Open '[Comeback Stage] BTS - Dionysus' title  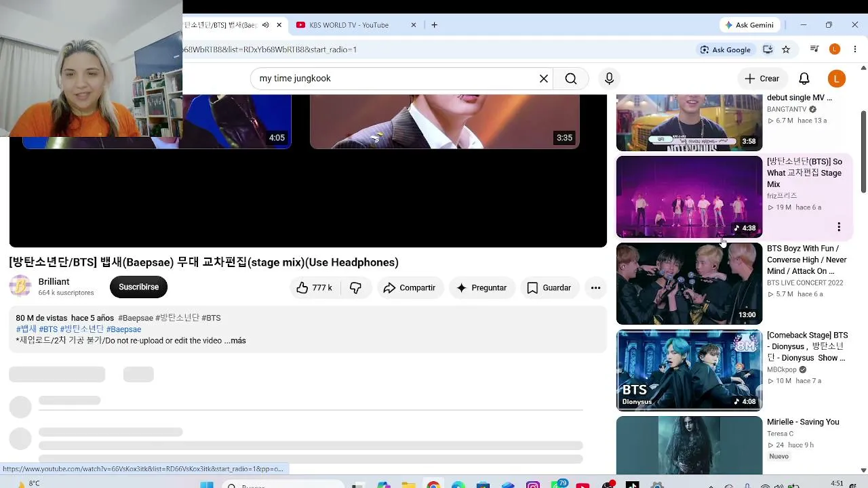[808, 346]
